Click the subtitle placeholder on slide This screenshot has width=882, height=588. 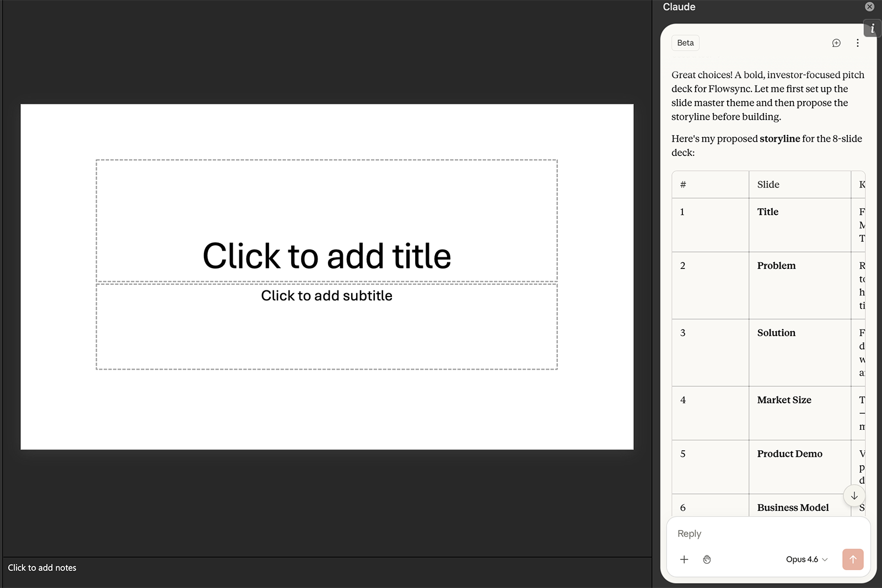pos(327,296)
